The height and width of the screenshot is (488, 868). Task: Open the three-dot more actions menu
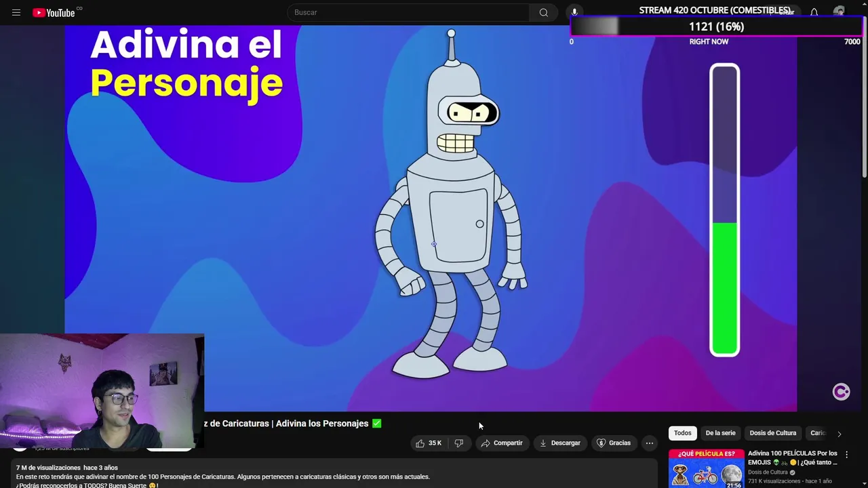(650, 443)
